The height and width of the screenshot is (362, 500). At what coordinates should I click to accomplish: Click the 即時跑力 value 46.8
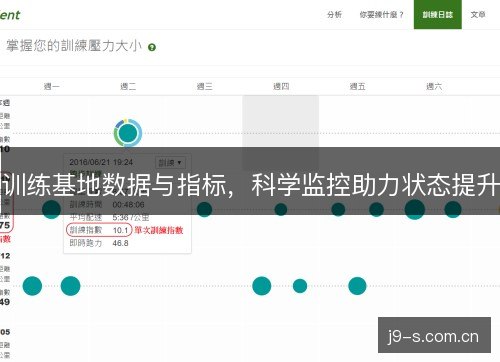[120, 243]
